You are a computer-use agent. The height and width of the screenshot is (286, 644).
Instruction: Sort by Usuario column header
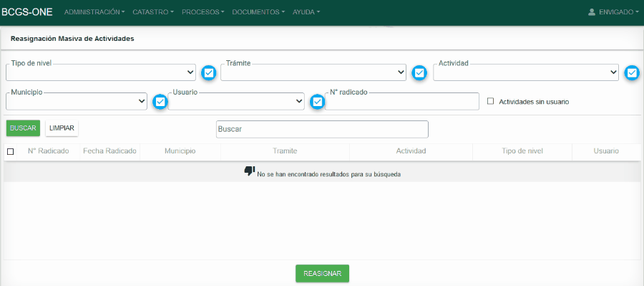click(x=606, y=151)
